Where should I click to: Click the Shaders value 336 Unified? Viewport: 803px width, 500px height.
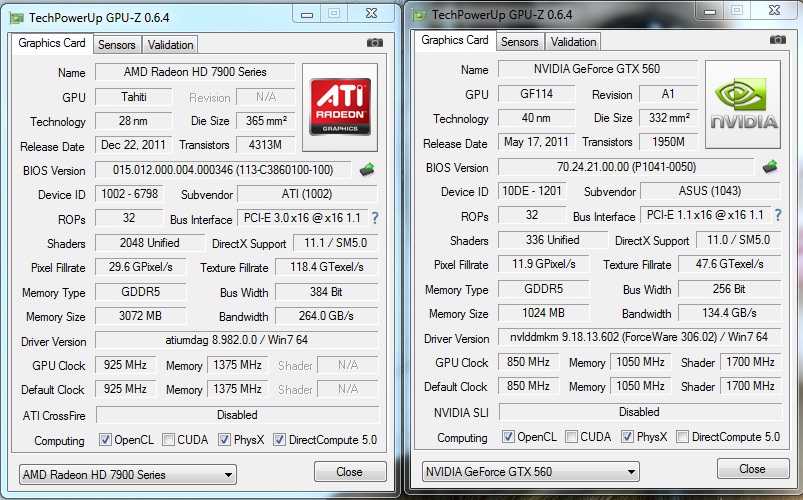(553, 240)
